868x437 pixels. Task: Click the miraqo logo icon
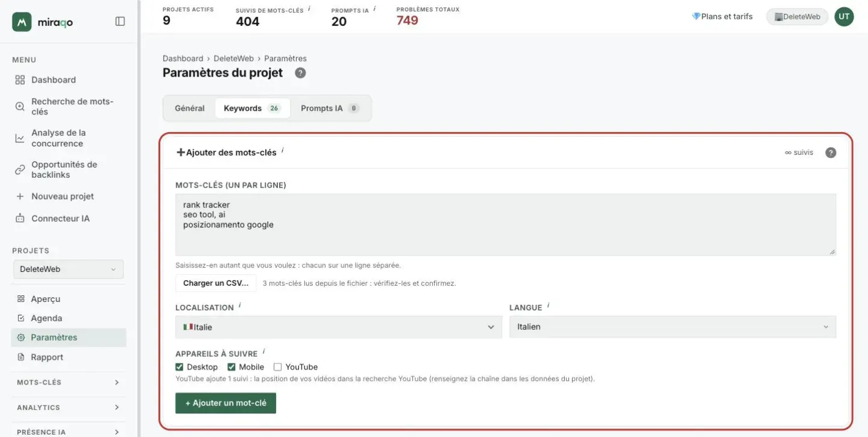[22, 22]
